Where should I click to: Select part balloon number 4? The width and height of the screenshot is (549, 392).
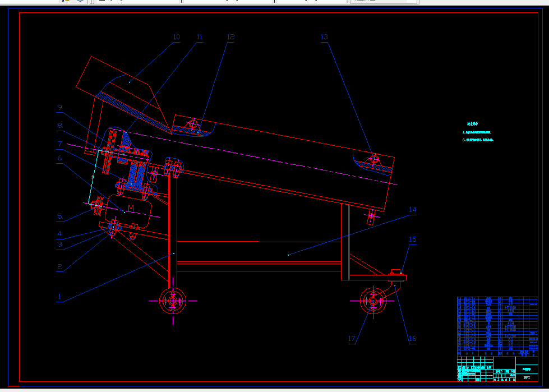point(59,234)
